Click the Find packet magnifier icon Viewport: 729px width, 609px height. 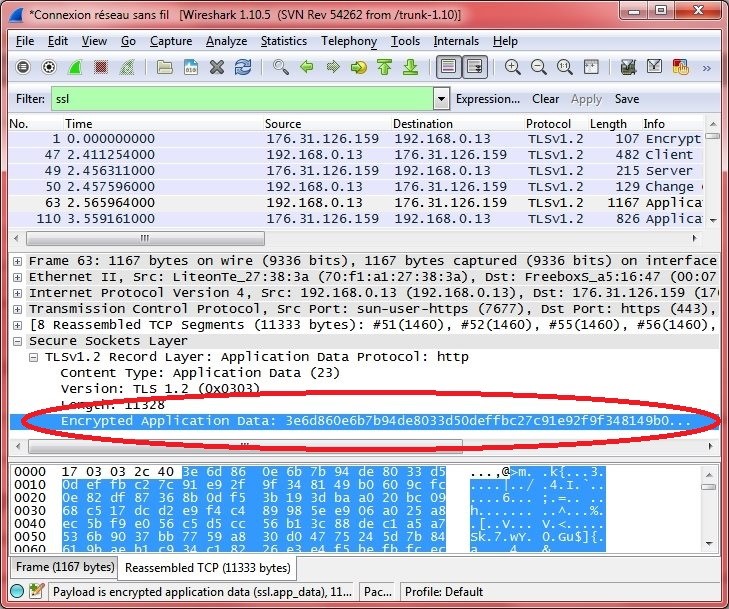click(281, 68)
